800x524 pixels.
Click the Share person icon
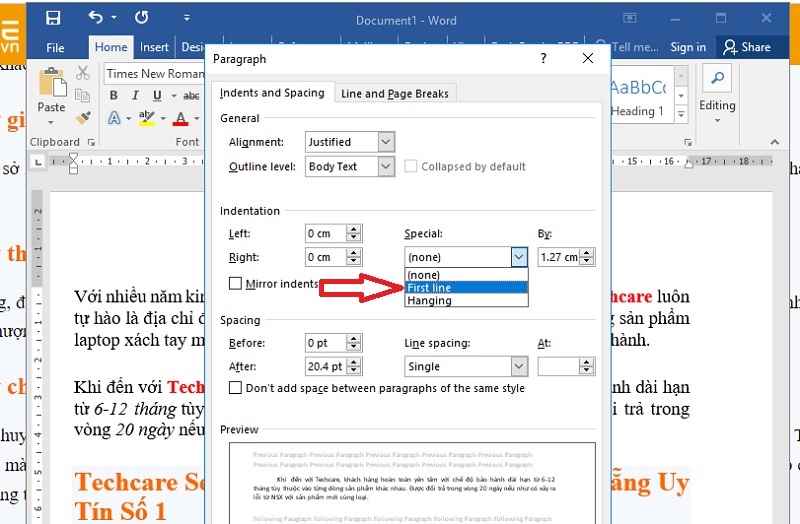[x=730, y=47]
